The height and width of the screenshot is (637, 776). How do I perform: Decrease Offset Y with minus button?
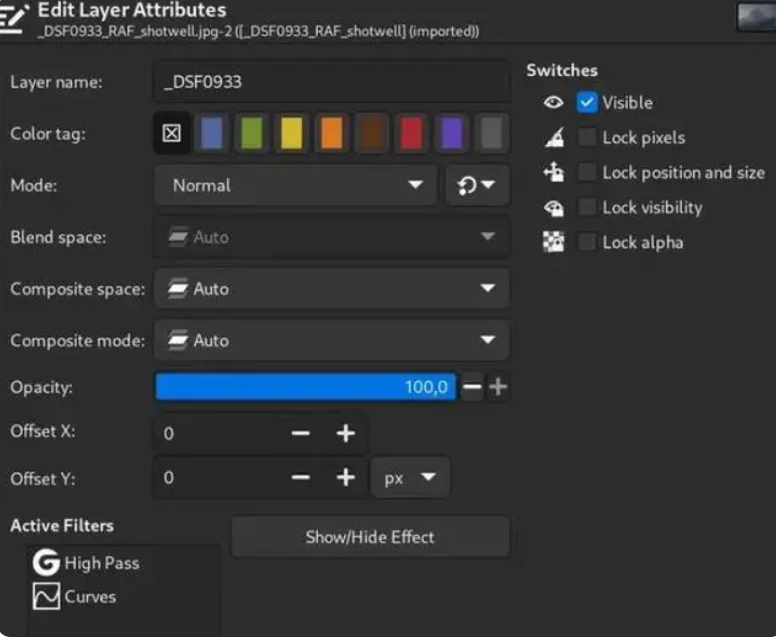300,478
